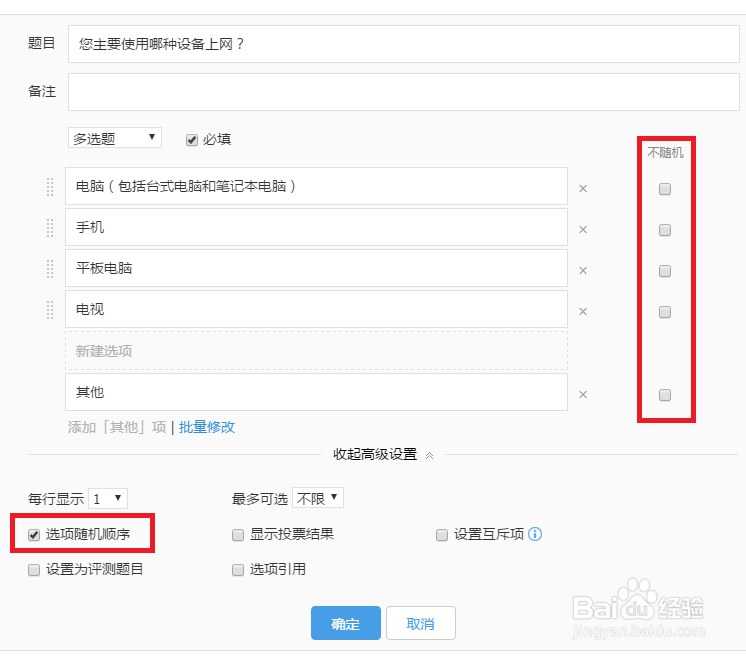Edit the 平板电脑 option text field
Screen dimensions: 746x657
click(x=316, y=268)
